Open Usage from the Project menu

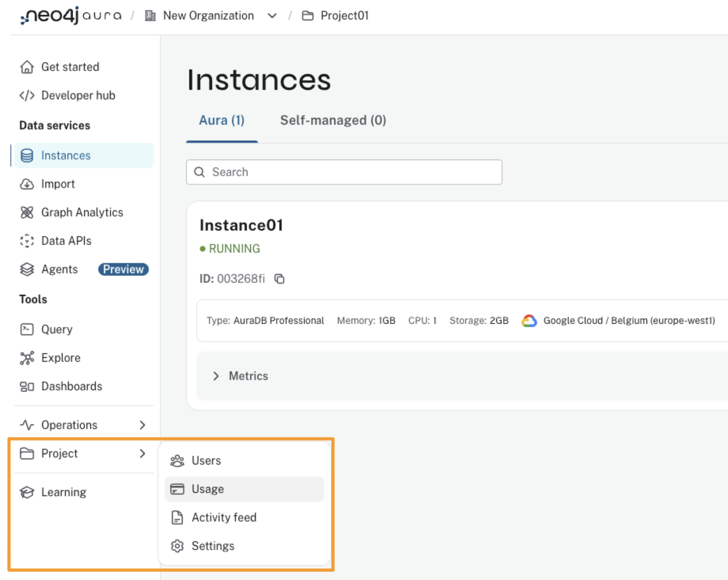pyautogui.click(x=207, y=489)
